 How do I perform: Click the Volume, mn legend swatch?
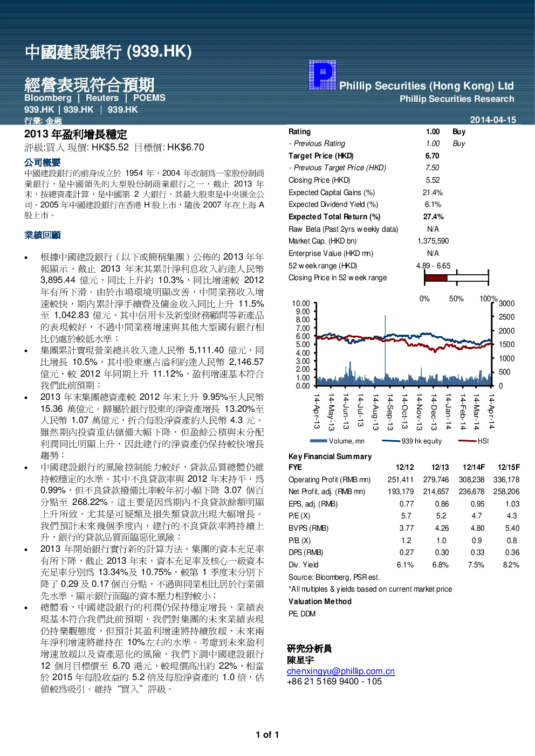click(319, 441)
